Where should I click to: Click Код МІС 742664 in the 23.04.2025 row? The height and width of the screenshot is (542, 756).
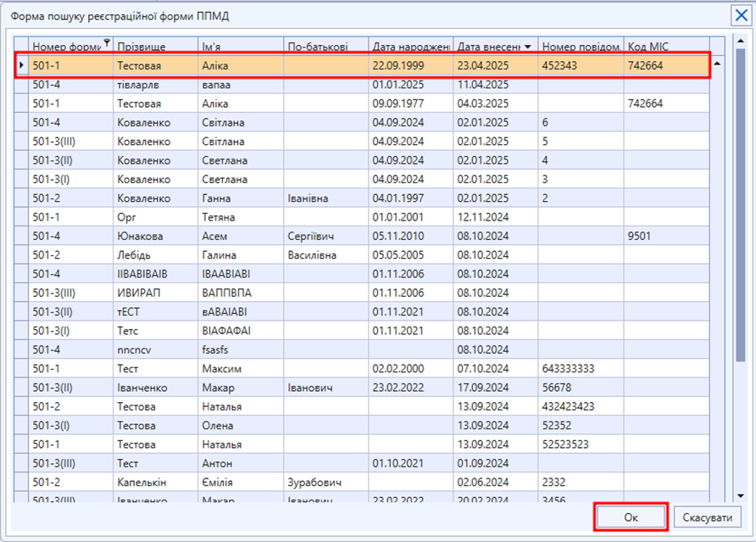click(667, 65)
